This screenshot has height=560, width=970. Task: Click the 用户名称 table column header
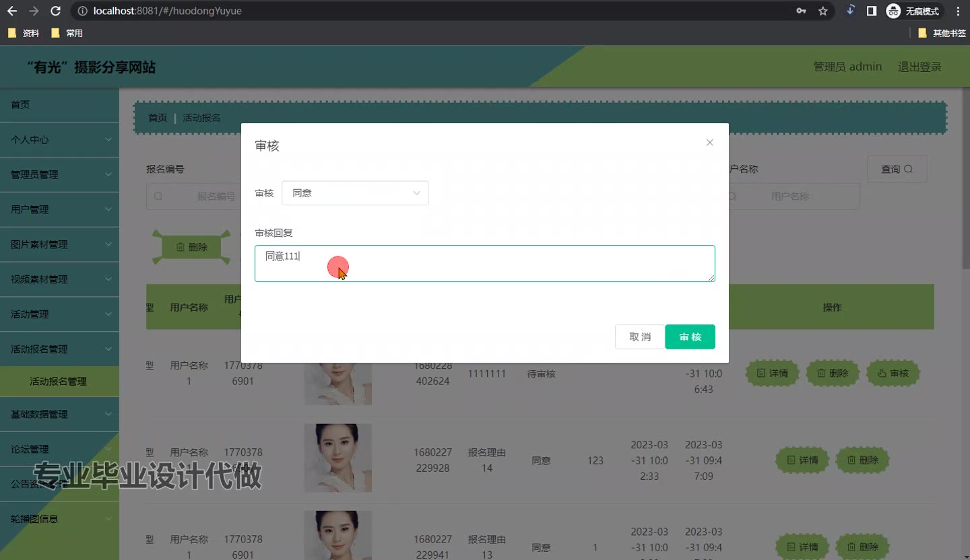tap(189, 307)
